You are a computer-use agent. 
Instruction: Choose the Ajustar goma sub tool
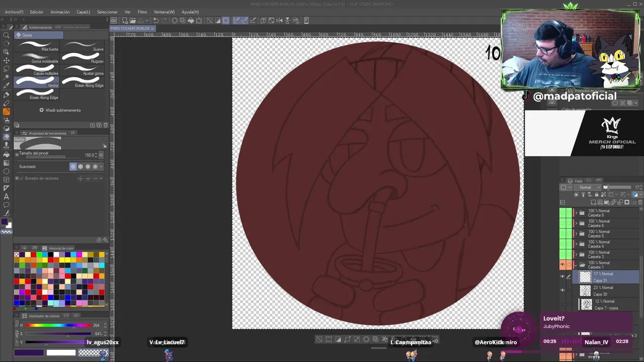coord(82,70)
